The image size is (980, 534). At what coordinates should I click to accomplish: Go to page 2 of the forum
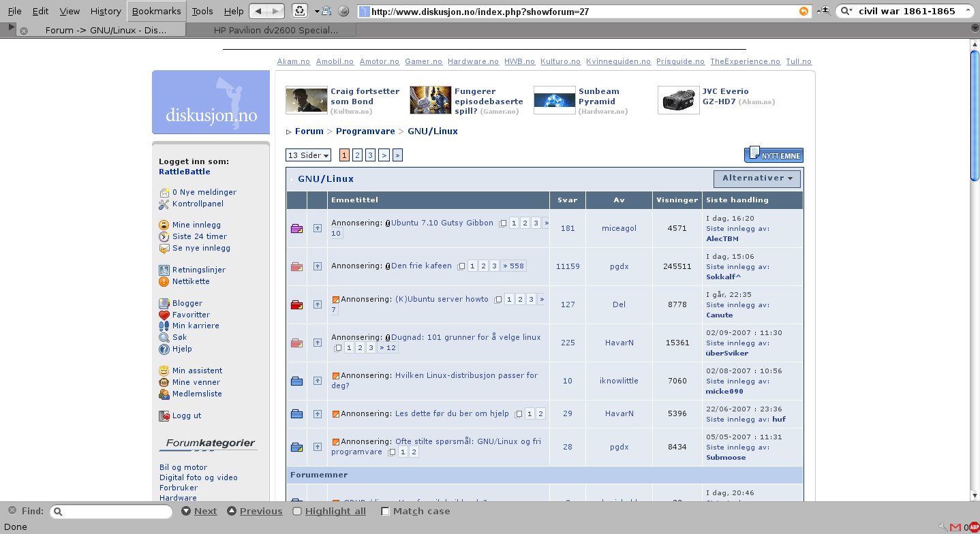(x=357, y=155)
